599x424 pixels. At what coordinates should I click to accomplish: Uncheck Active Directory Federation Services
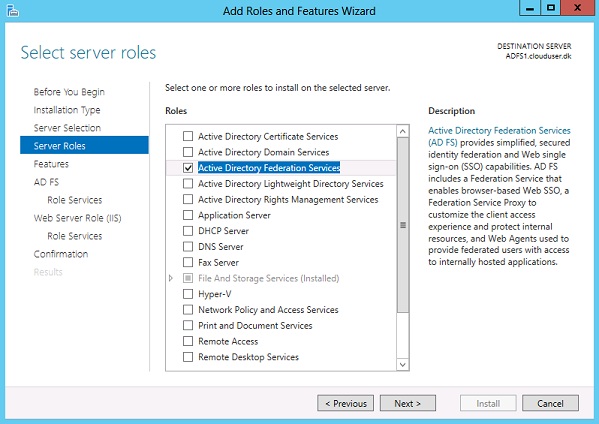pos(188,168)
